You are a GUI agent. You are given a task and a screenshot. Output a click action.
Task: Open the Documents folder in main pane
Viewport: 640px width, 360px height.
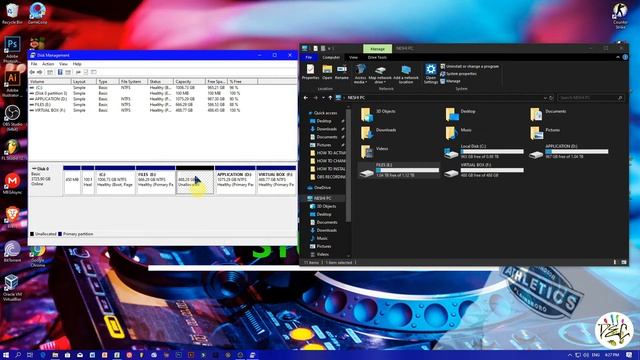click(x=548, y=114)
